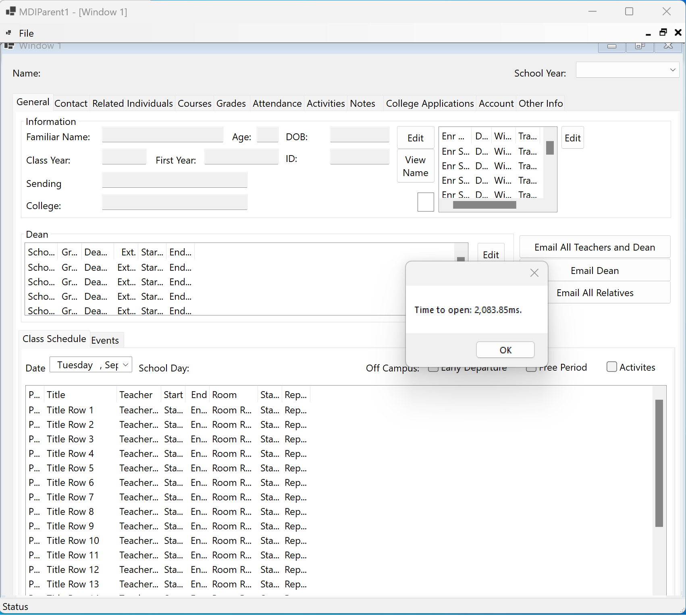Click the Dean list vertical scrollbar thumb
The height and width of the screenshot is (616, 686).
461,259
